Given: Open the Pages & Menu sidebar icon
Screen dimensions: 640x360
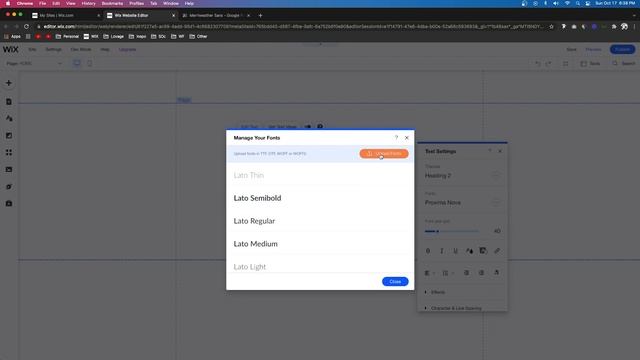Looking at the screenshot, I should coord(9,102).
